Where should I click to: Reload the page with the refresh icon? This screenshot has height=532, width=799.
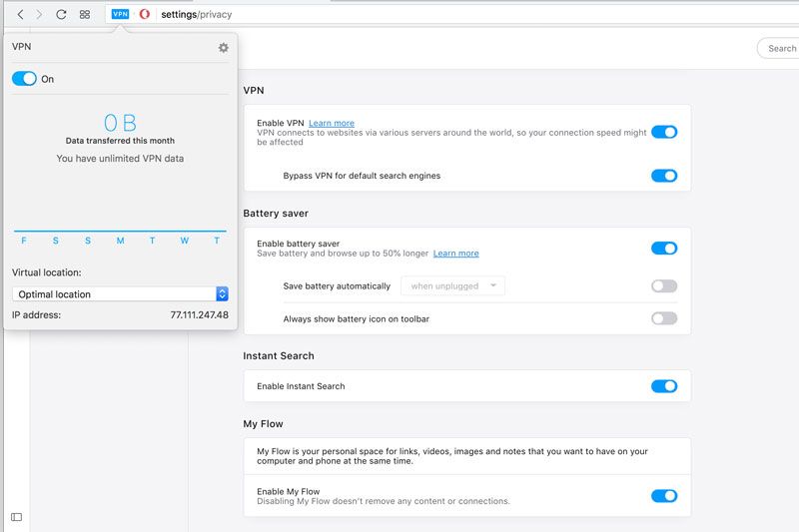[x=61, y=14]
